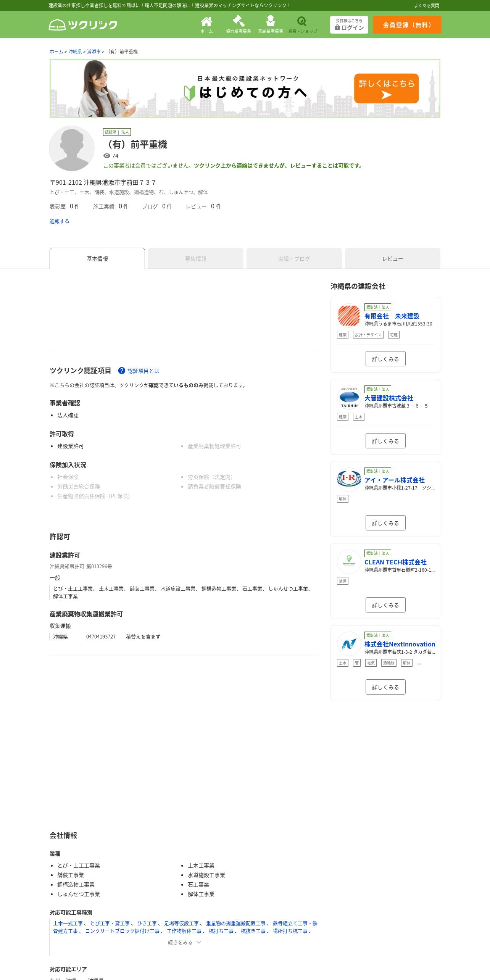Click the はじめての方へ banner
This screenshot has width=490, height=980.
245,89
